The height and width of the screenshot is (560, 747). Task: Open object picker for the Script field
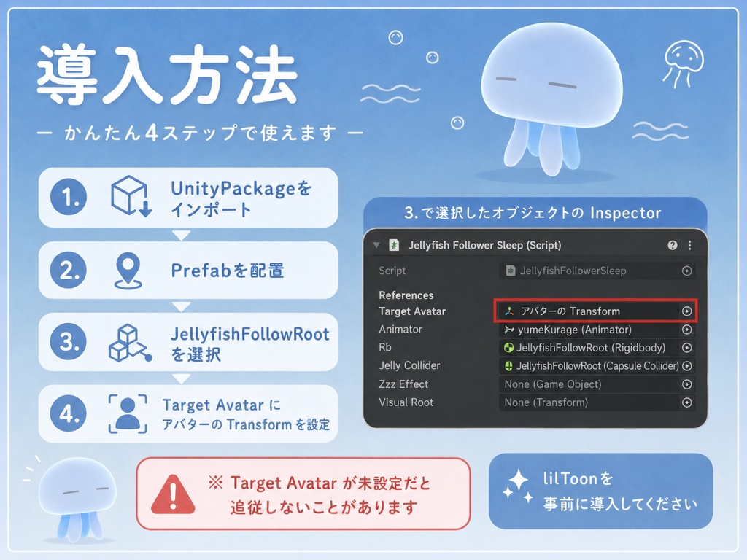tap(686, 271)
